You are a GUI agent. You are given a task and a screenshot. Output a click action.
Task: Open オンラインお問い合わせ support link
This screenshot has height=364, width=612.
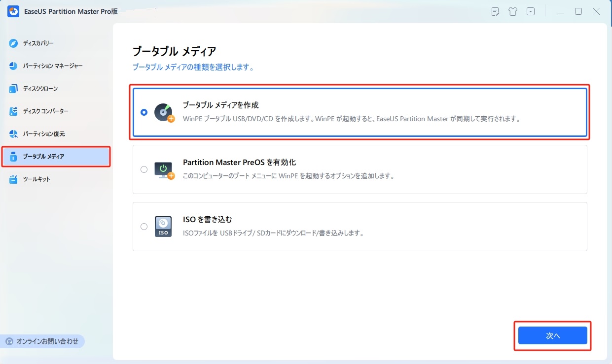tap(42, 341)
